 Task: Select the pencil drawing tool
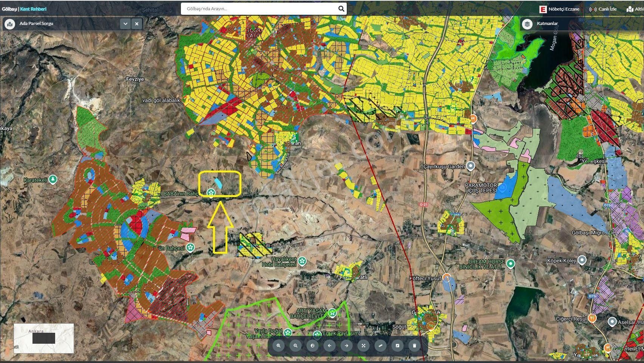click(397, 346)
